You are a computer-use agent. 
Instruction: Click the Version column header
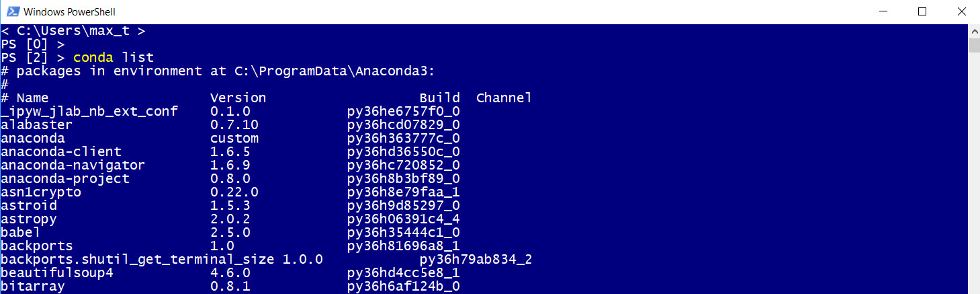click(238, 98)
